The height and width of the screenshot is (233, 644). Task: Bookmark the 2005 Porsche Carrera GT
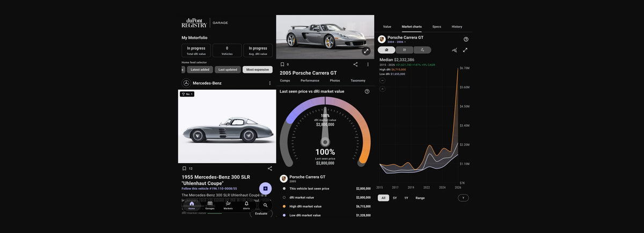point(282,64)
